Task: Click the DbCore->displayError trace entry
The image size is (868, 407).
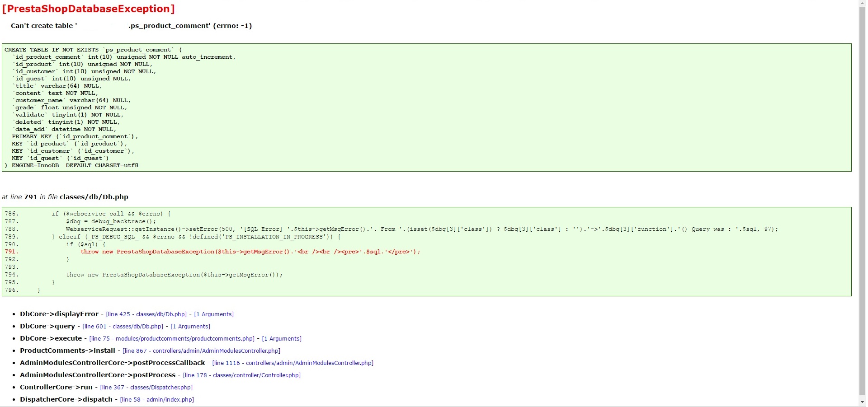Action: click(x=59, y=314)
